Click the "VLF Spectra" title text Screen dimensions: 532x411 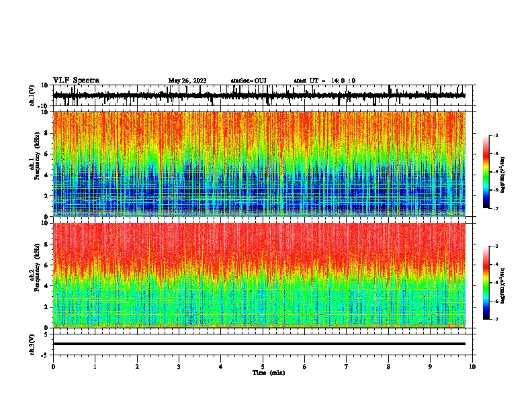(x=76, y=80)
